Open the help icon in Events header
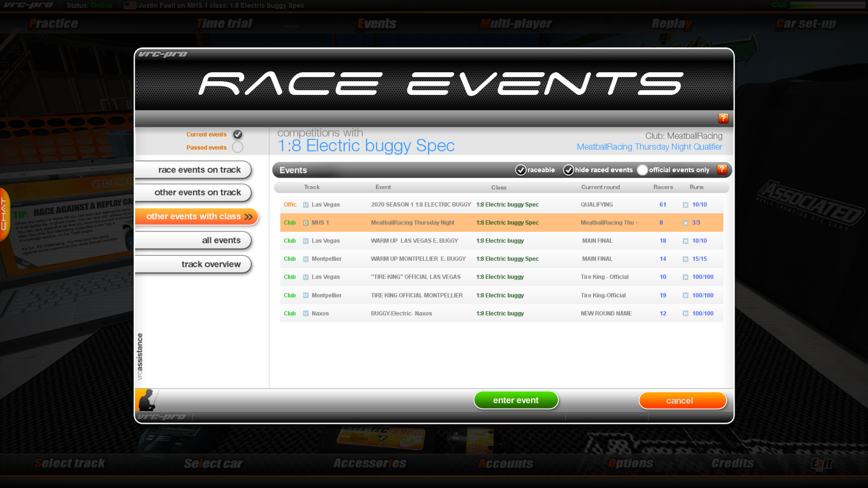Viewport: 868px width, 488px height. [x=722, y=169]
